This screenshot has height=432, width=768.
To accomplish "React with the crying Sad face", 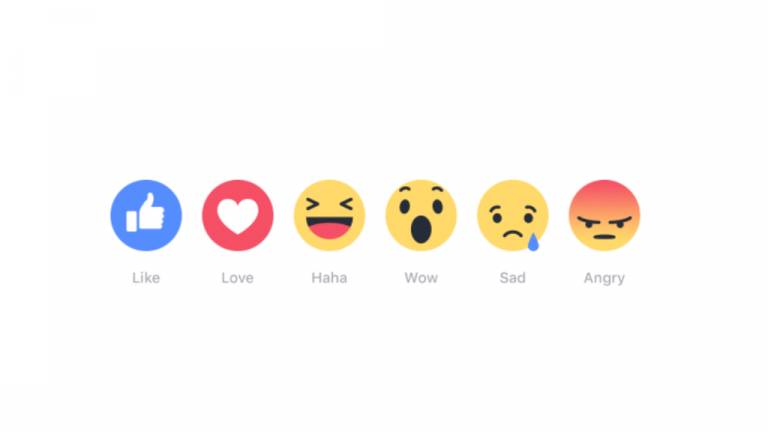I will pos(513,216).
